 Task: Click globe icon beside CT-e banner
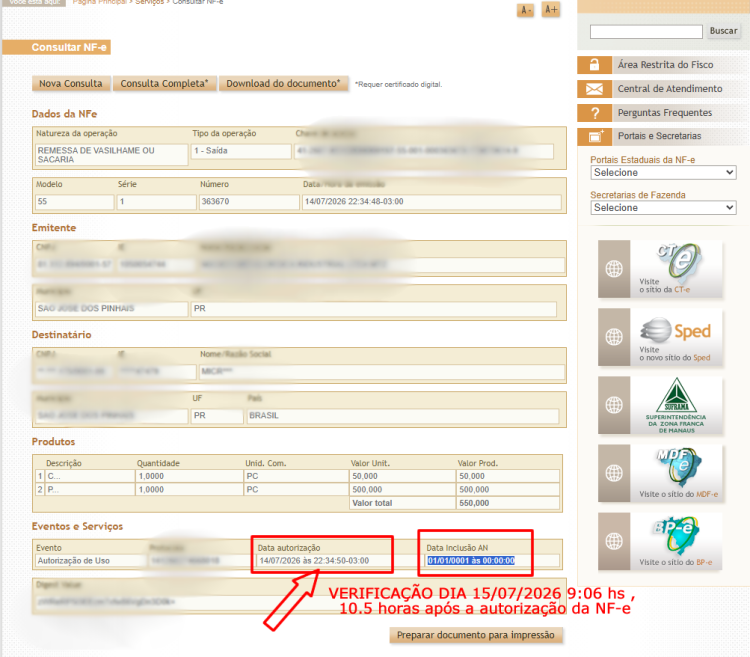[x=614, y=269]
